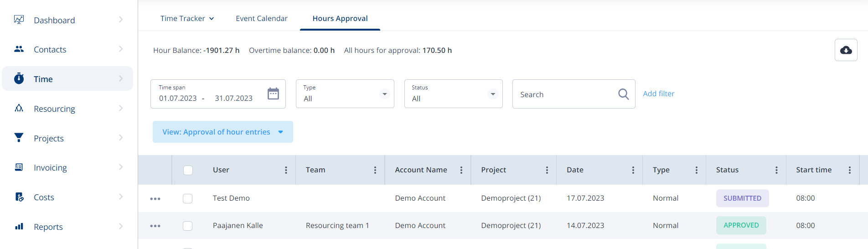868x249 pixels.
Task: Open the User column options menu
Action: coord(286,170)
